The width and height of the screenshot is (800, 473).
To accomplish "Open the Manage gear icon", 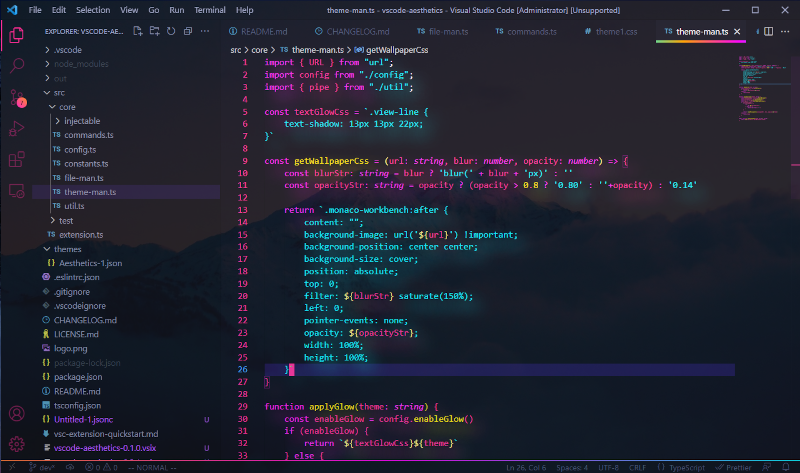I will 17,443.
